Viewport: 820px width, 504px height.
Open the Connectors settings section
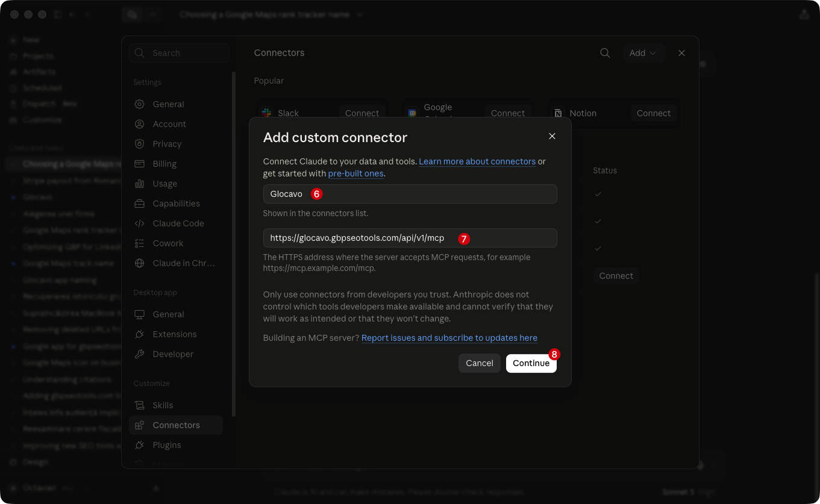(x=176, y=425)
